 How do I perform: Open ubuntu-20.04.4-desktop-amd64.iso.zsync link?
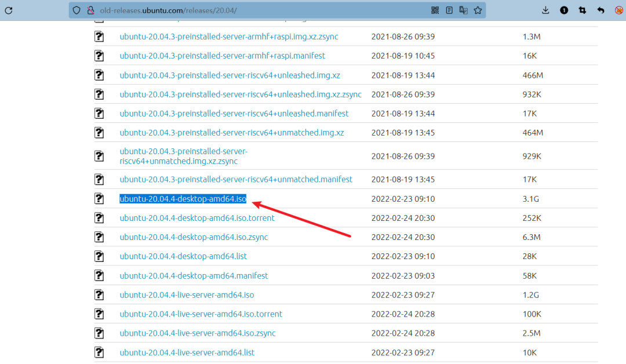point(194,236)
